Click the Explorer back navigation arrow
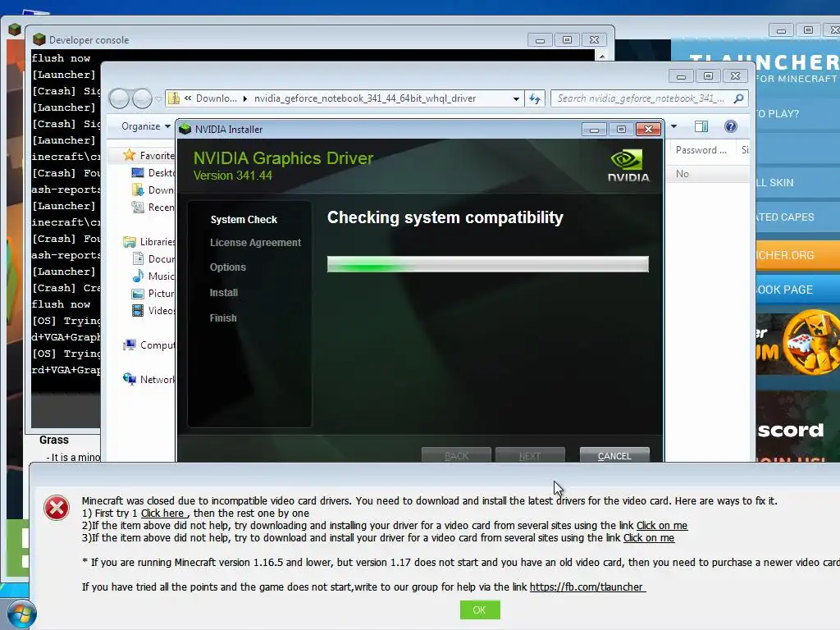Image resolution: width=840 pixels, height=630 pixels. 120,98
